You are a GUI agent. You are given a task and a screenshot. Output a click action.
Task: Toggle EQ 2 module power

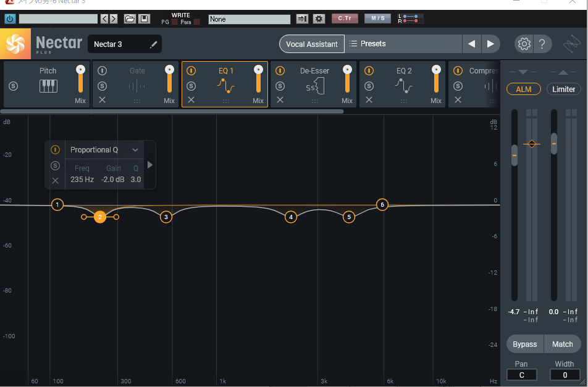pyautogui.click(x=369, y=70)
